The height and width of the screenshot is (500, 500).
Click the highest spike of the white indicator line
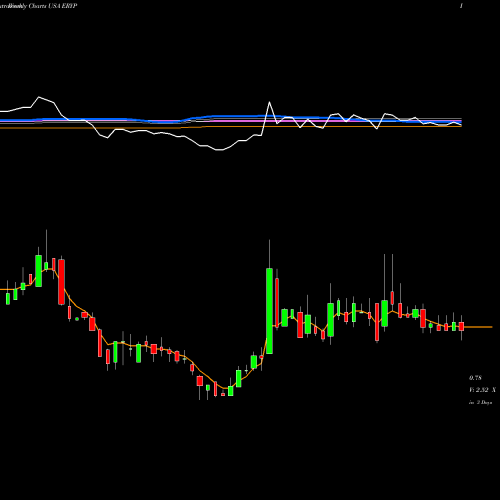39,97
